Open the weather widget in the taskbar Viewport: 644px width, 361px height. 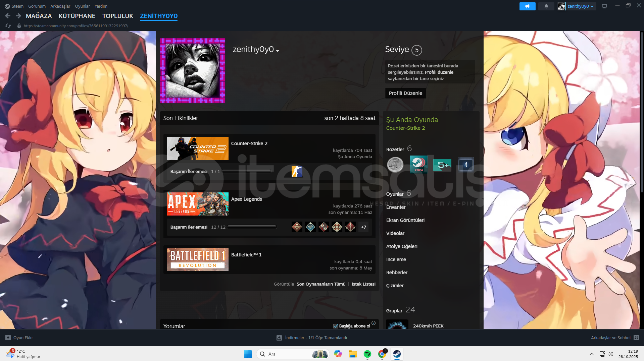tap(23, 354)
